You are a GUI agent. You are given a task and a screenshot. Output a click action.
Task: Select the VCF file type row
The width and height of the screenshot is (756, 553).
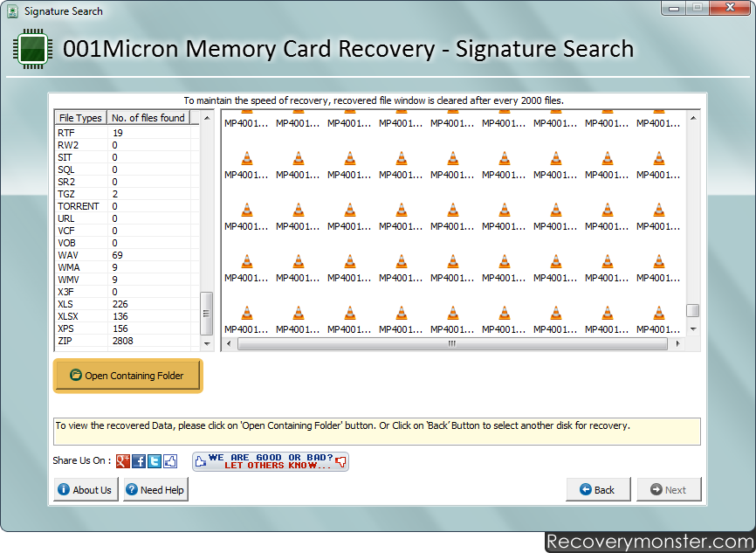(x=127, y=231)
